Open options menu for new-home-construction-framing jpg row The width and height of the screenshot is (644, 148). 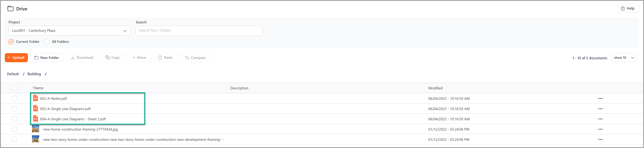pos(600,129)
